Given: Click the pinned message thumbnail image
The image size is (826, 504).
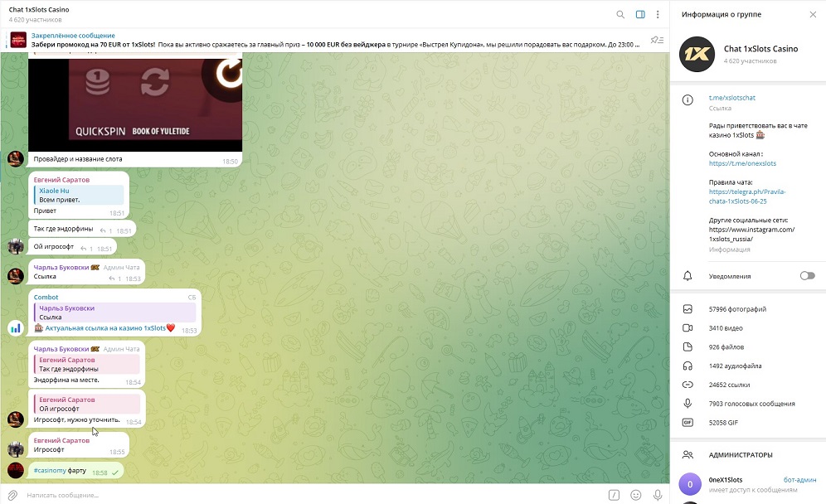Looking at the screenshot, I should pyautogui.click(x=18, y=40).
